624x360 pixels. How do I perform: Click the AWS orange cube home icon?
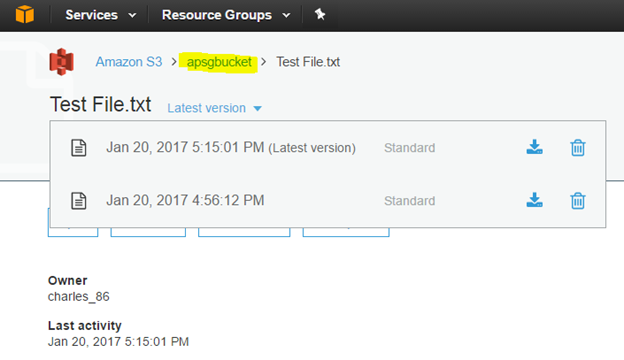point(25,14)
